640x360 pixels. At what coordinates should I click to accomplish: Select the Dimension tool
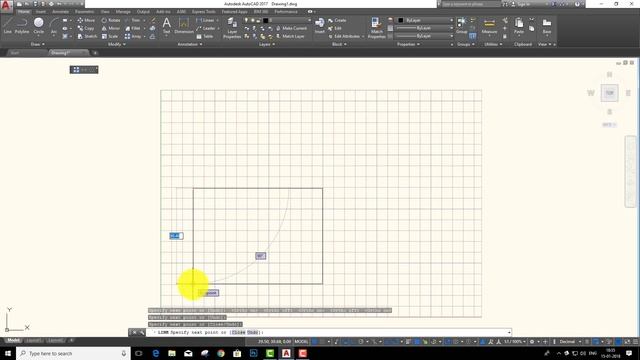click(184, 25)
